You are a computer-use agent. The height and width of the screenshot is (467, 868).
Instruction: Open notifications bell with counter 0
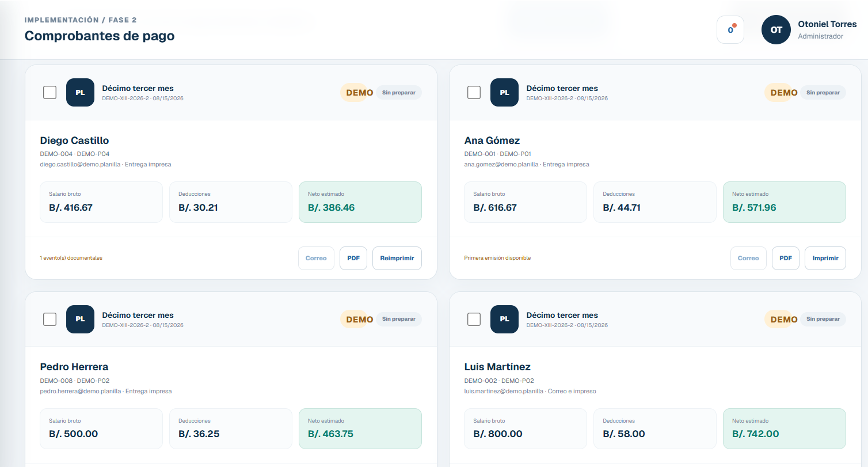click(x=730, y=29)
